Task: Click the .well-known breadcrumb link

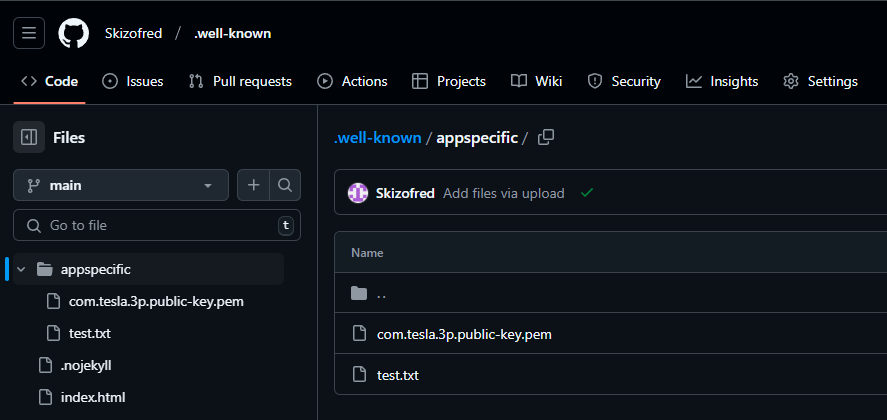Action: [x=377, y=138]
